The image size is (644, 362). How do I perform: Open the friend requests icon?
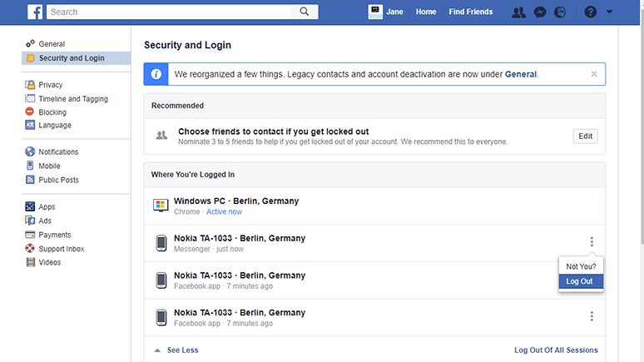point(519,12)
